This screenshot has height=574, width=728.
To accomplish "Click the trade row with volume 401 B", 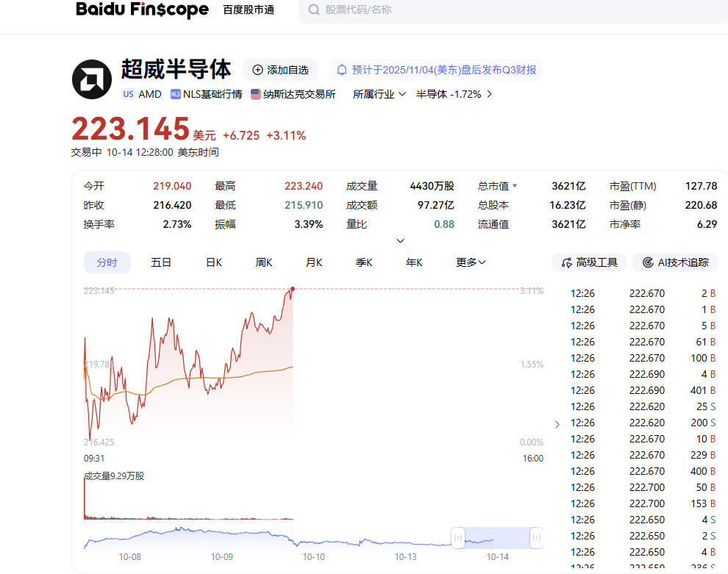I will (643, 390).
